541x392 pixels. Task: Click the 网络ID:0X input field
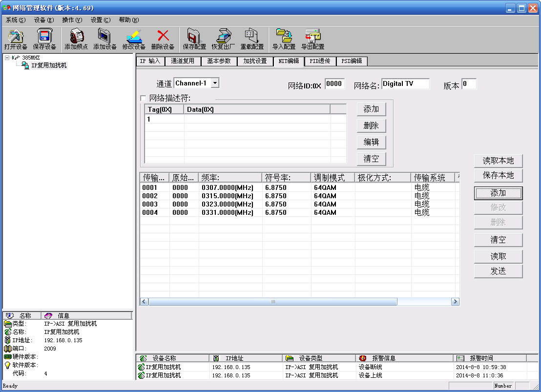tap(334, 84)
